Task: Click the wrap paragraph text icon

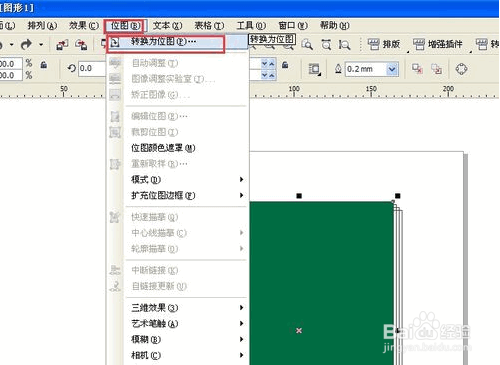Action: point(314,69)
